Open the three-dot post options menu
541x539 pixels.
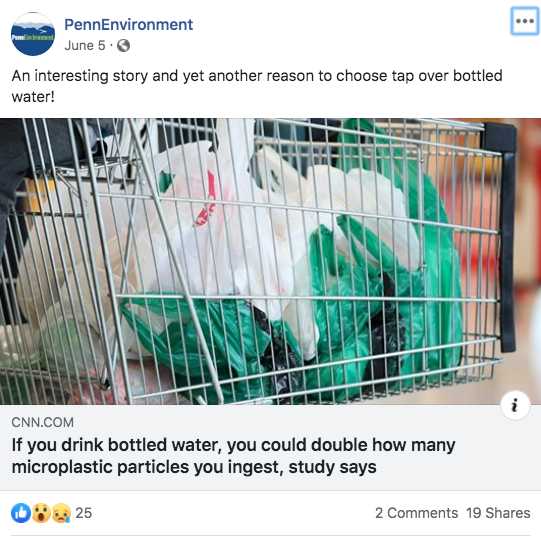coord(525,21)
